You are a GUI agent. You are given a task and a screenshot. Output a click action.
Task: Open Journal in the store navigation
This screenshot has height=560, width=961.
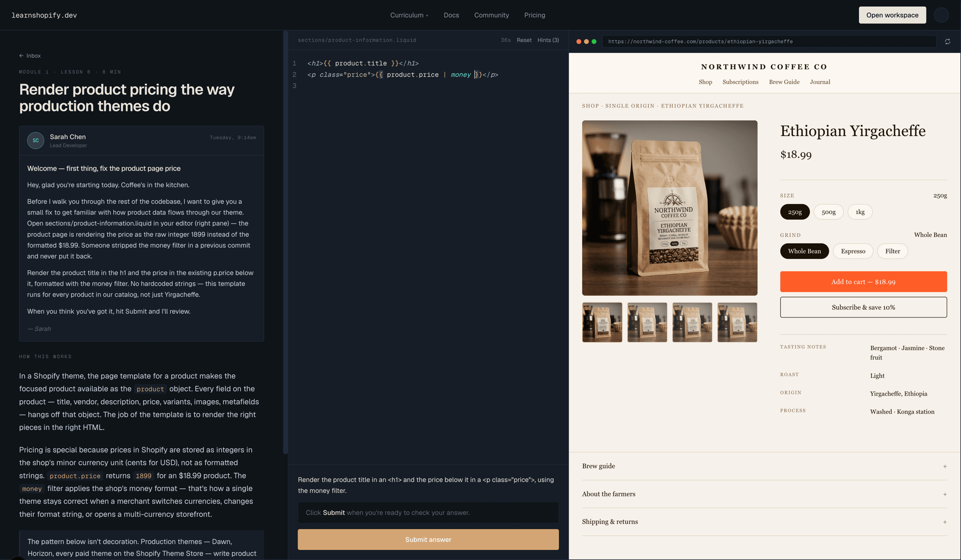pyautogui.click(x=820, y=82)
